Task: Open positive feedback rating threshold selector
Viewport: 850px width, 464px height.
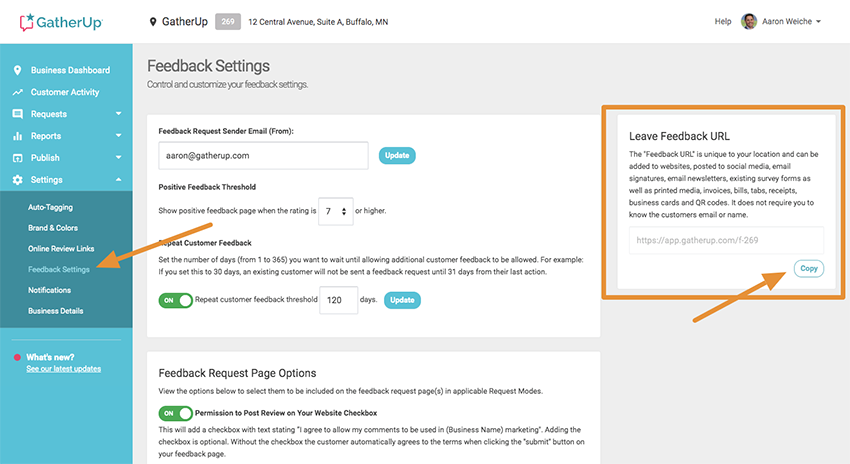Action: coord(336,211)
